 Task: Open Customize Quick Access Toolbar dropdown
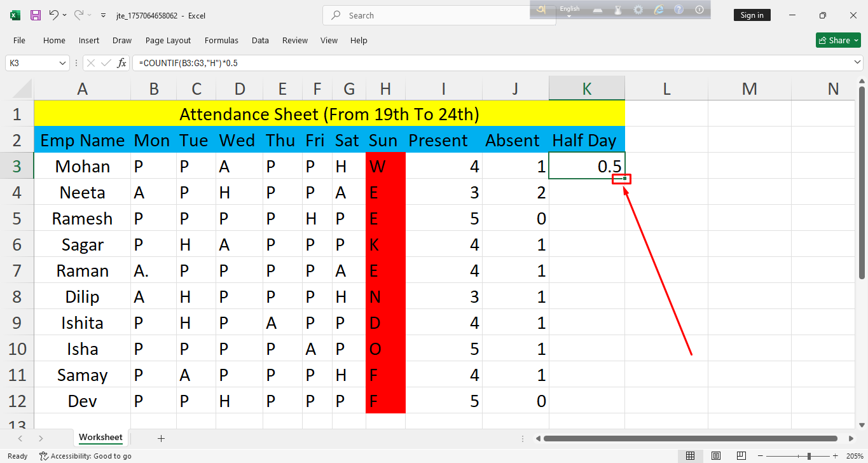pyautogui.click(x=104, y=15)
